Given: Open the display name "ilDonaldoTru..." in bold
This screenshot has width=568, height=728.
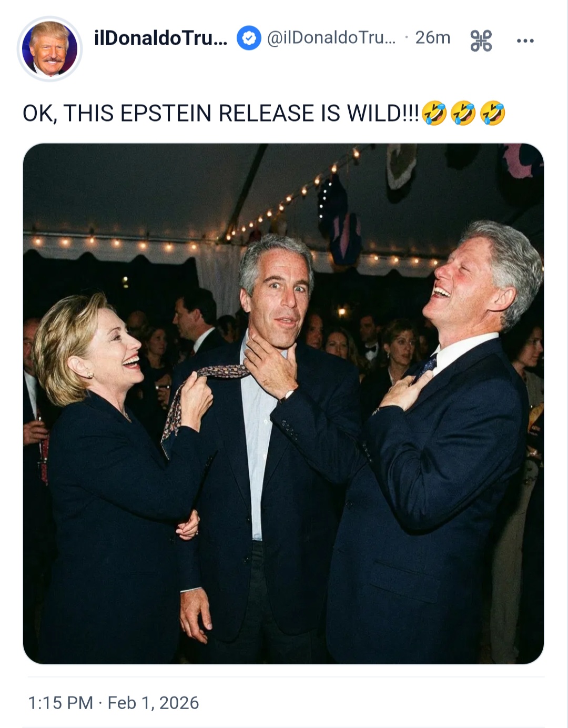Looking at the screenshot, I should (x=160, y=38).
